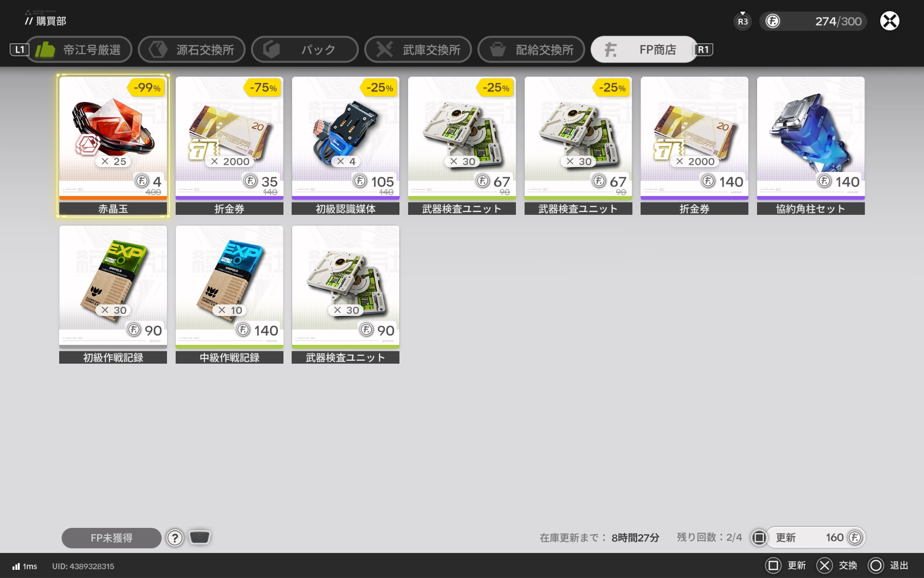Close the shop with the X icon
The height and width of the screenshot is (578, 924).
[889, 21]
